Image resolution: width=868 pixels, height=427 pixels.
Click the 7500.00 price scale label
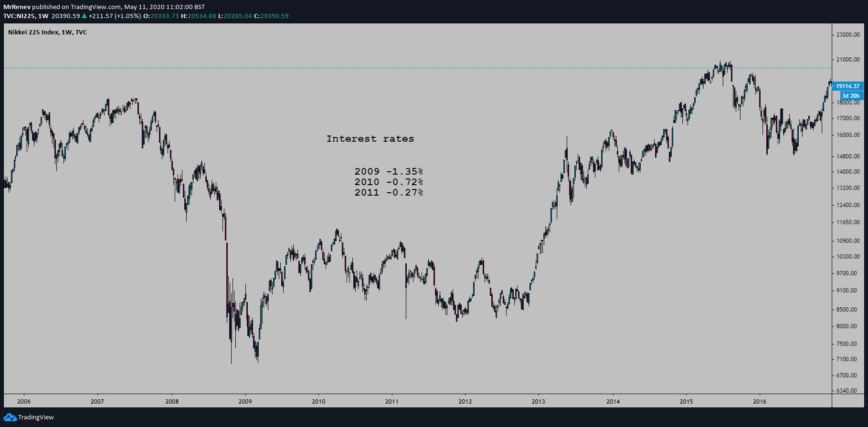[847, 344]
